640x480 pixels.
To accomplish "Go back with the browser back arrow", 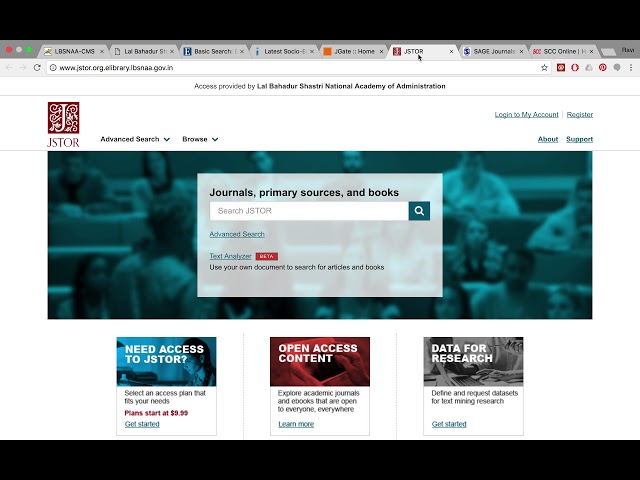I will coord(9,68).
